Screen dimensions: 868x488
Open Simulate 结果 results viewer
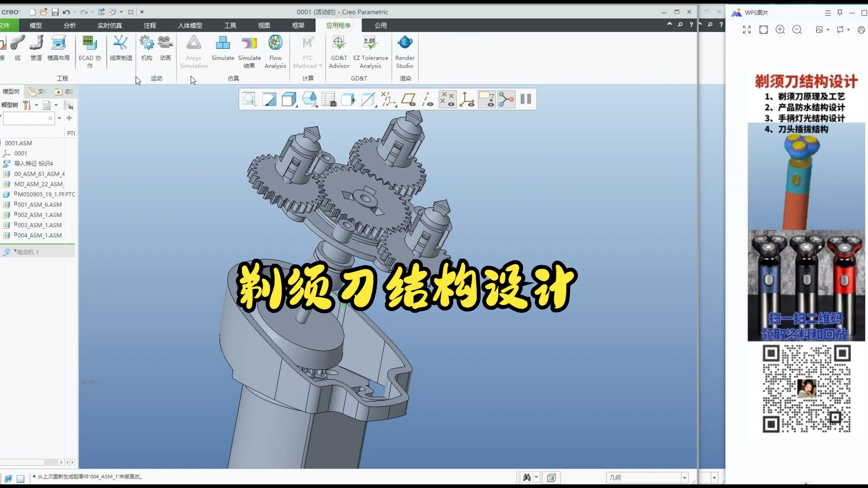click(x=250, y=52)
